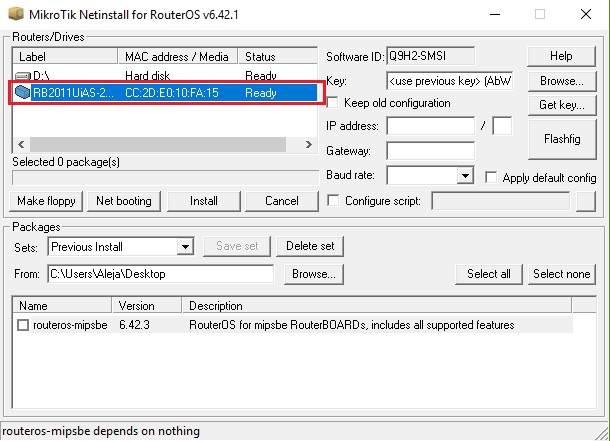Screen dimensions: 610x441
Task: Click the RouterOS for mipsbe description text
Action: pyautogui.click(x=352, y=325)
